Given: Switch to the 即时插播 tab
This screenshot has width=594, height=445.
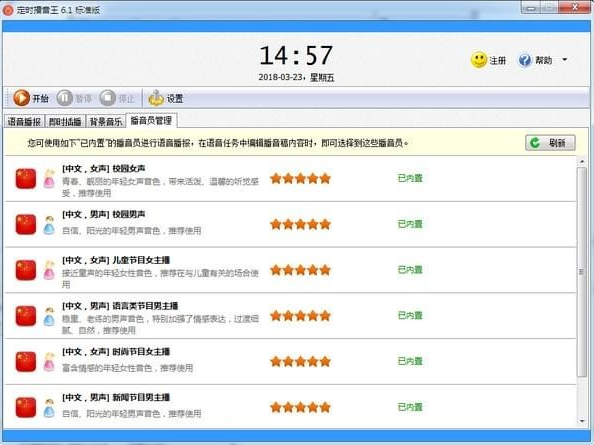Looking at the screenshot, I should (65, 121).
